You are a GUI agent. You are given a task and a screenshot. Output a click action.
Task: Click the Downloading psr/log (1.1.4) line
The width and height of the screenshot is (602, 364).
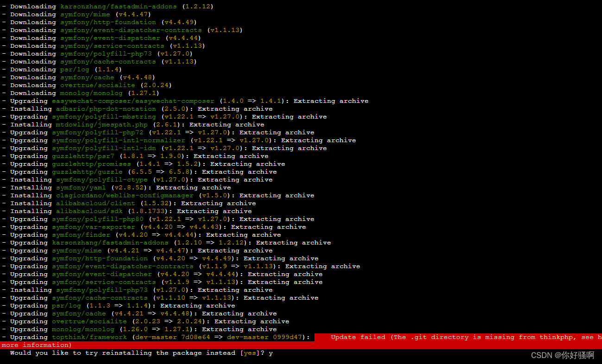(62, 69)
